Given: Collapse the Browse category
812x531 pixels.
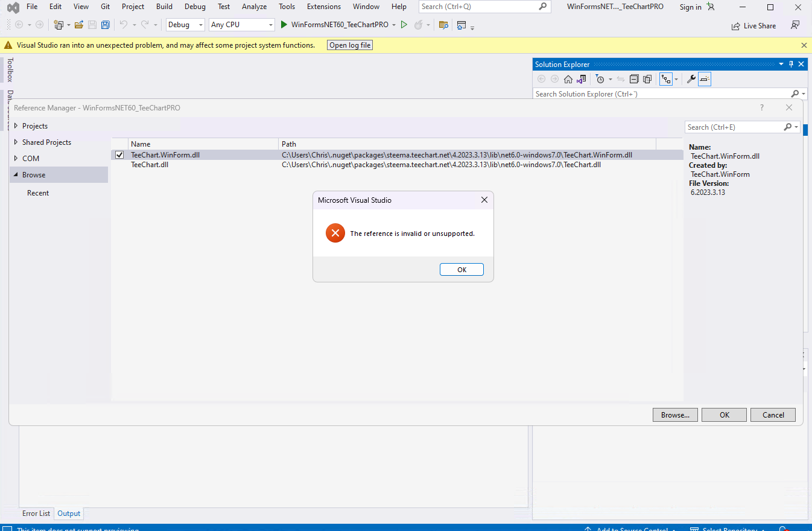Looking at the screenshot, I should [x=16, y=174].
